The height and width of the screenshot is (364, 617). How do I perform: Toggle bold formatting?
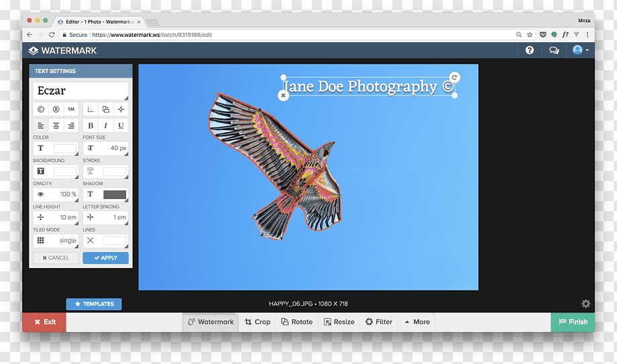pos(91,125)
